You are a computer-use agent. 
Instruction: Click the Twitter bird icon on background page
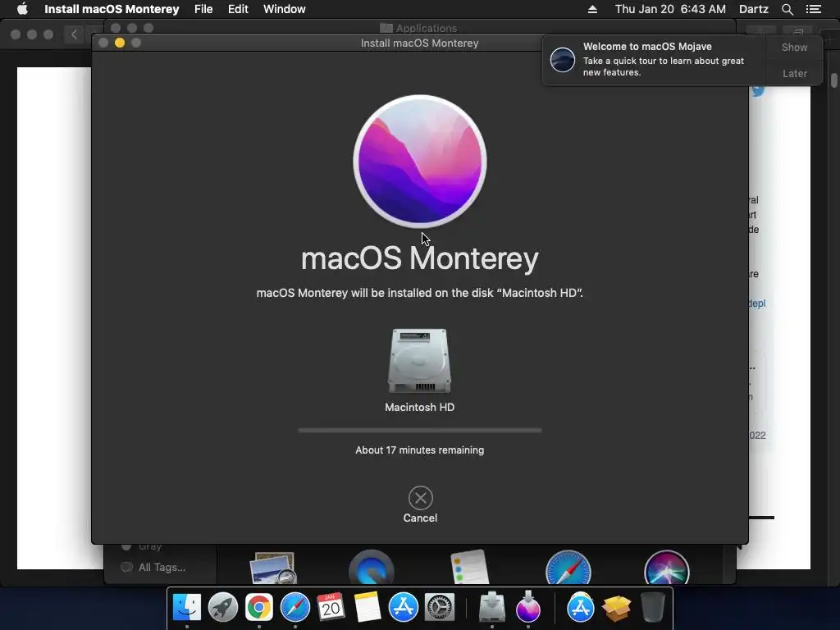point(757,90)
